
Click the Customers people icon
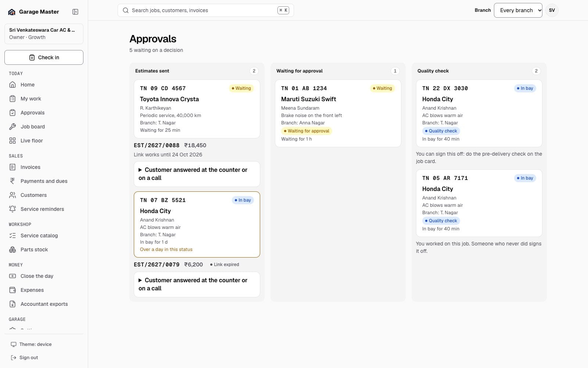[12, 195]
